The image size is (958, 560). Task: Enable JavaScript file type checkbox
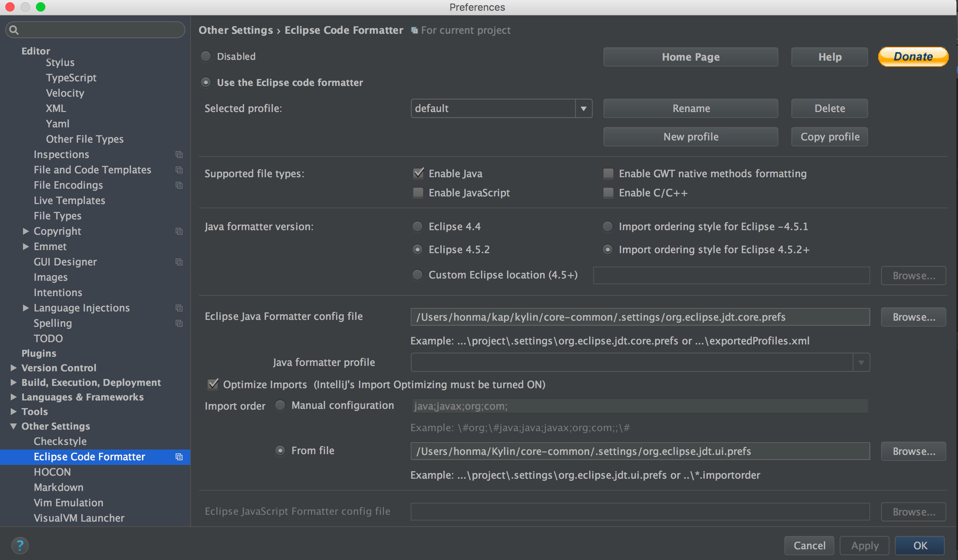pos(418,193)
